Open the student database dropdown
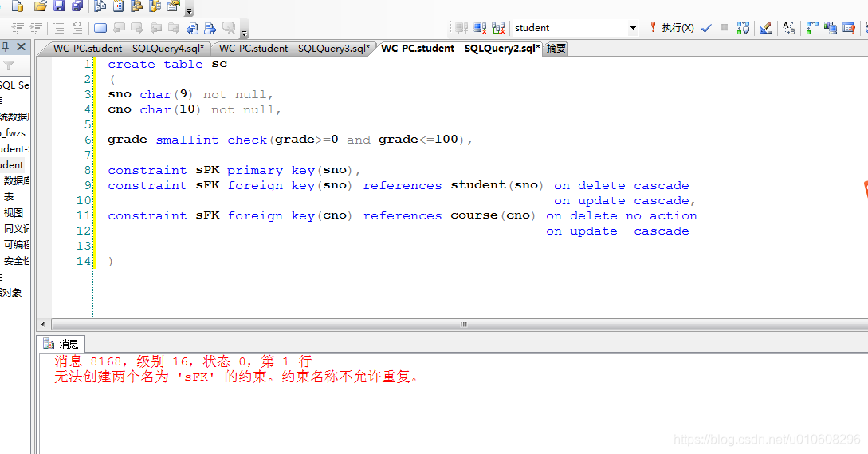Screen dimensions: 868x454 [x=633, y=28]
